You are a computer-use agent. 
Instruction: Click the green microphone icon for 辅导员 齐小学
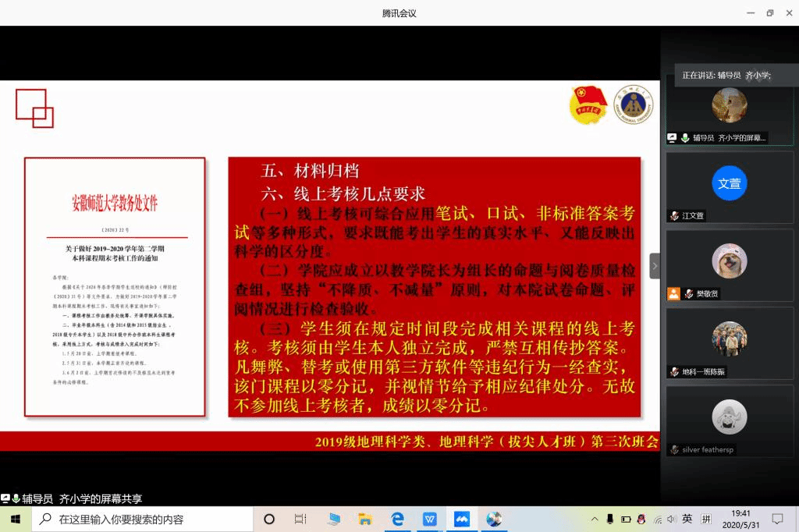684,138
